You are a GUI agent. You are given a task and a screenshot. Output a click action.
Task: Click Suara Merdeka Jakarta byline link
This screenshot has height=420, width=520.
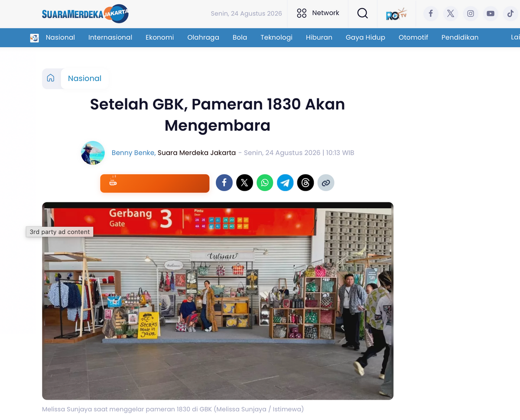click(197, 153)
